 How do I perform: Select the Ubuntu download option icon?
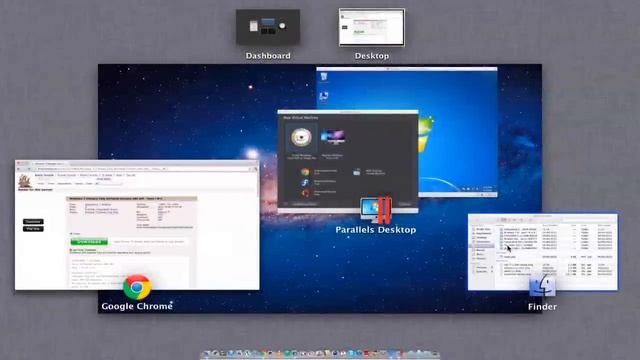click(x=305, y=193)
